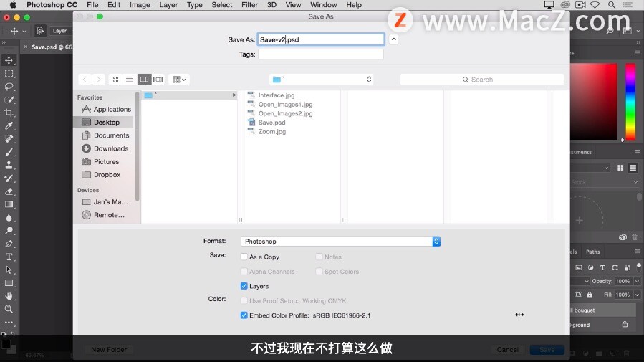This screenshot has height=362, width=644.
Task: Click the Search field in dialog
Action: [482, 80]
